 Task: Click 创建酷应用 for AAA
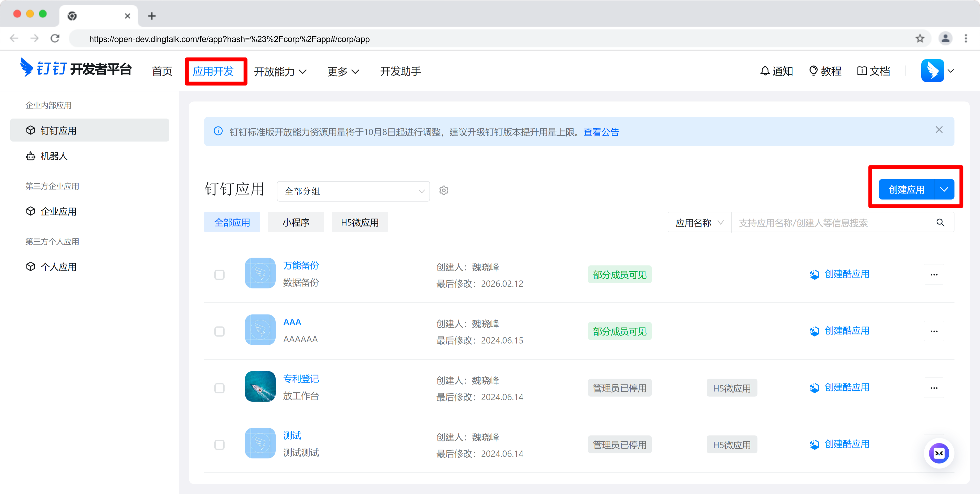[x=839, y=331]
